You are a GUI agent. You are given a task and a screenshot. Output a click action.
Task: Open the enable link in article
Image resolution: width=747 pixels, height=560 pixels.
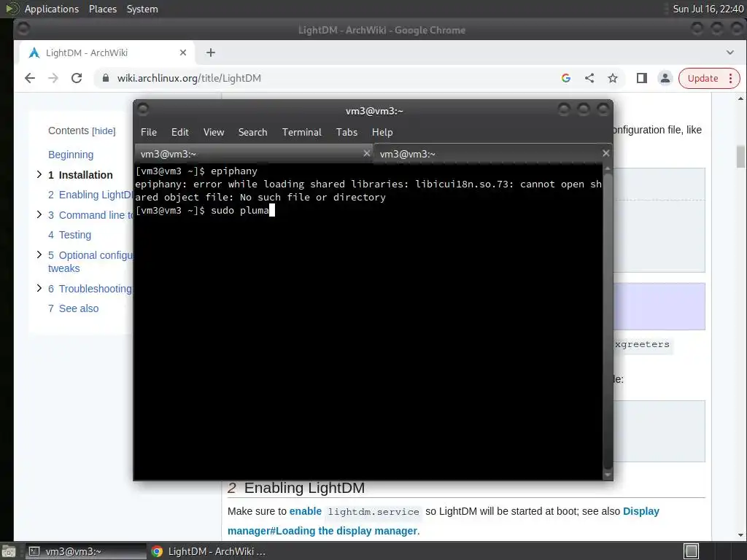pyautogui.click(x=306, y=511)
